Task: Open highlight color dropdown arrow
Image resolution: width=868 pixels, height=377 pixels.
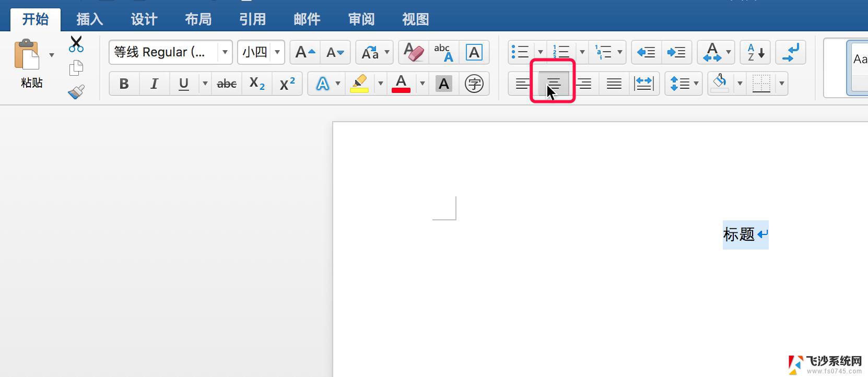Action: pos(380,84)
